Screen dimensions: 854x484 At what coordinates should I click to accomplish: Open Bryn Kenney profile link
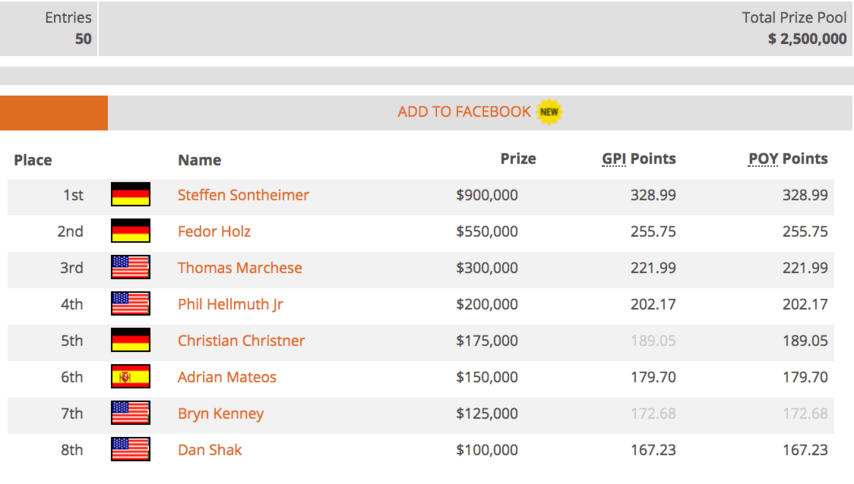click(221, 414)
